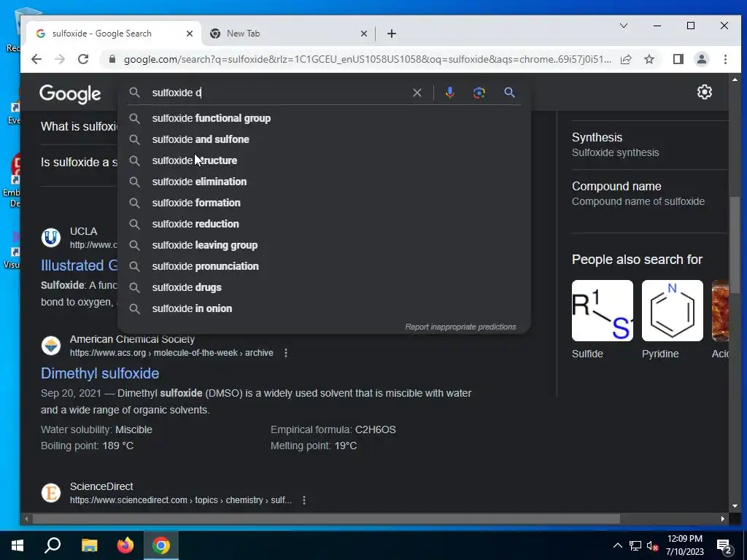Open the Chrome side panel icon

tap(678, 59)
